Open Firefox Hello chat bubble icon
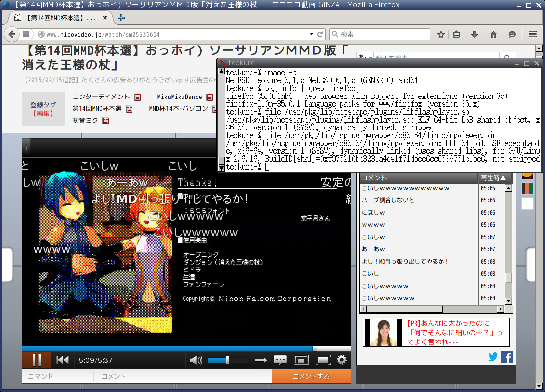This screenshot has width=545, height=392. pyautogui.click(x=512, y=34)
